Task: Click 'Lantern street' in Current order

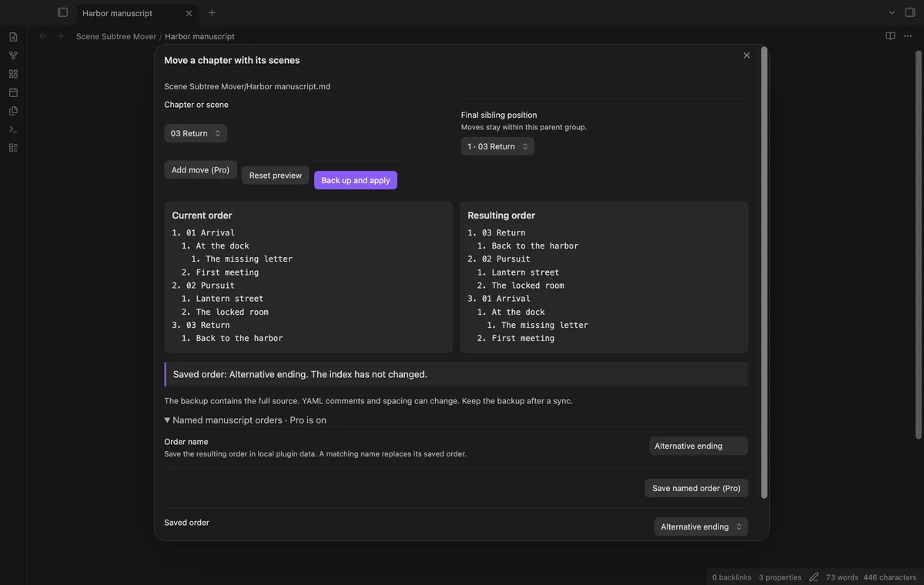Action: pyautogui.click(x=229, y=299)
